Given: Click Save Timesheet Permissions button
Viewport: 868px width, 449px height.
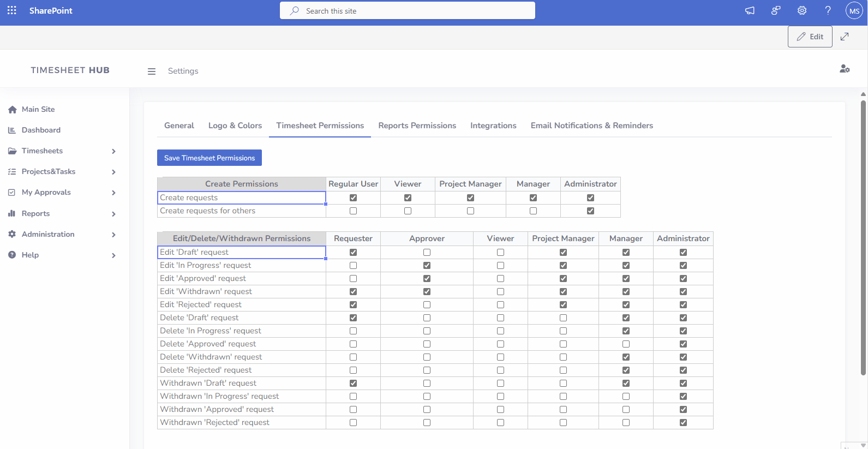Looking at the screenshot, I should [x=209, y=158].
